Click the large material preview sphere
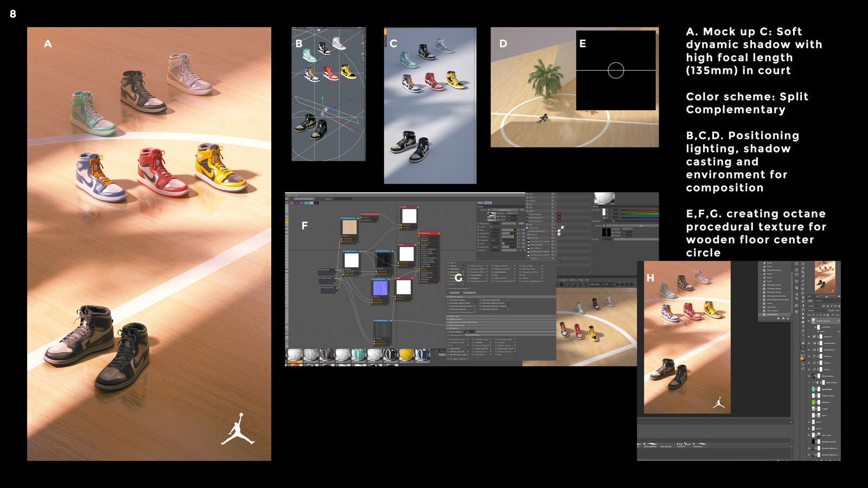Viewport: 868px width, 488px height. 604,198
